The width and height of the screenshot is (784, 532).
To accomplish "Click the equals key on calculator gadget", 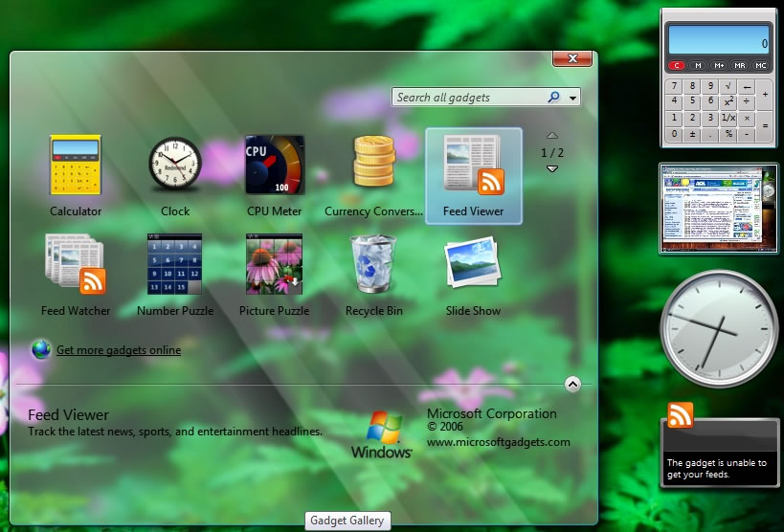I will [x=765, y=126].
